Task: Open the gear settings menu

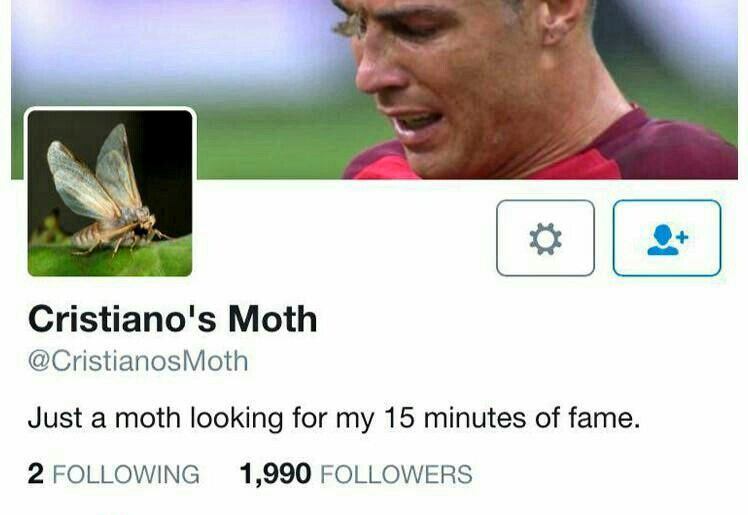Action: point(545,238)
